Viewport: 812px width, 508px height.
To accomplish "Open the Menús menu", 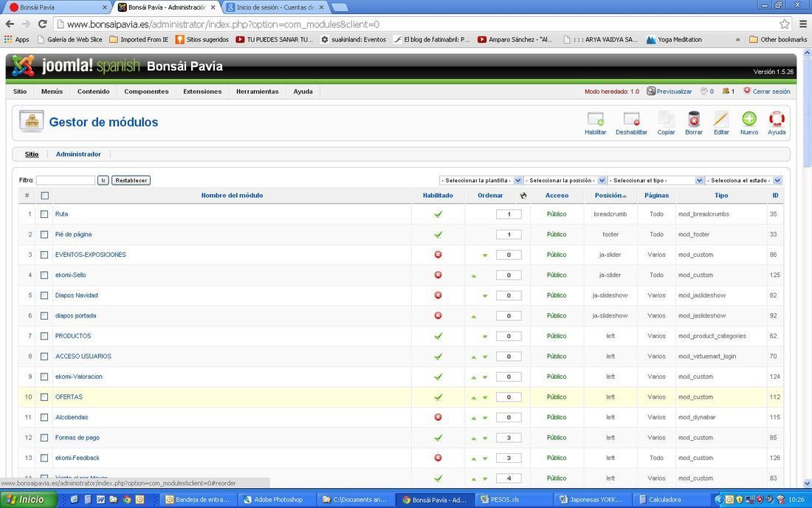I will 52,91.
